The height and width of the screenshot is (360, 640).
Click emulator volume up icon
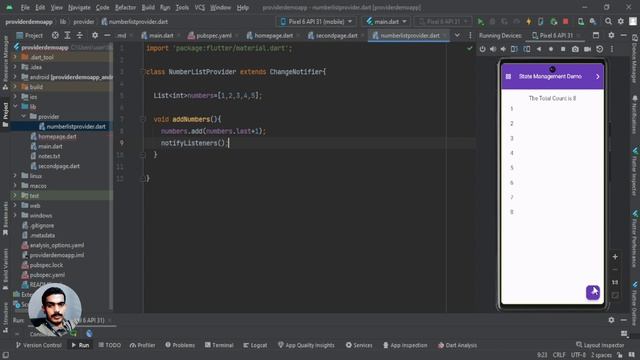pos(493,49)
